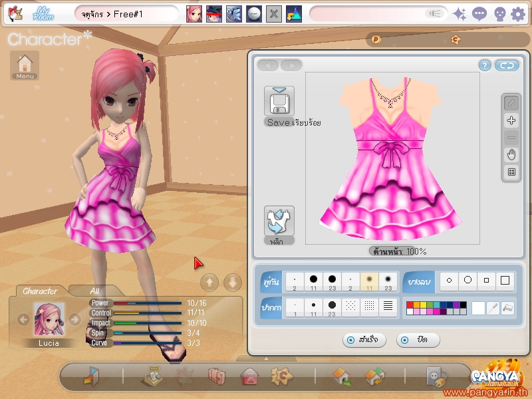The image size is (532, 399).
Task: Zoom out with the minus tool
Action: (x=511, y=138)
